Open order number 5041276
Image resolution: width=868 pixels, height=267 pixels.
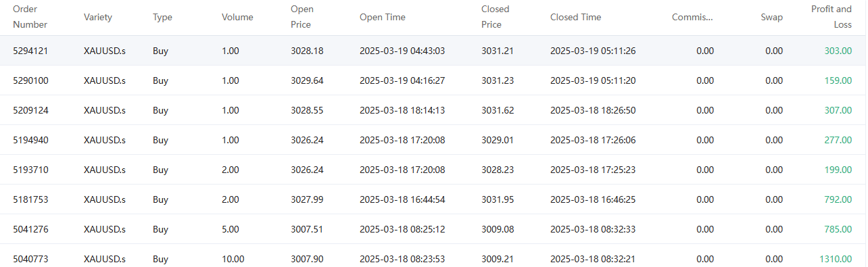[x=30, y=229]
